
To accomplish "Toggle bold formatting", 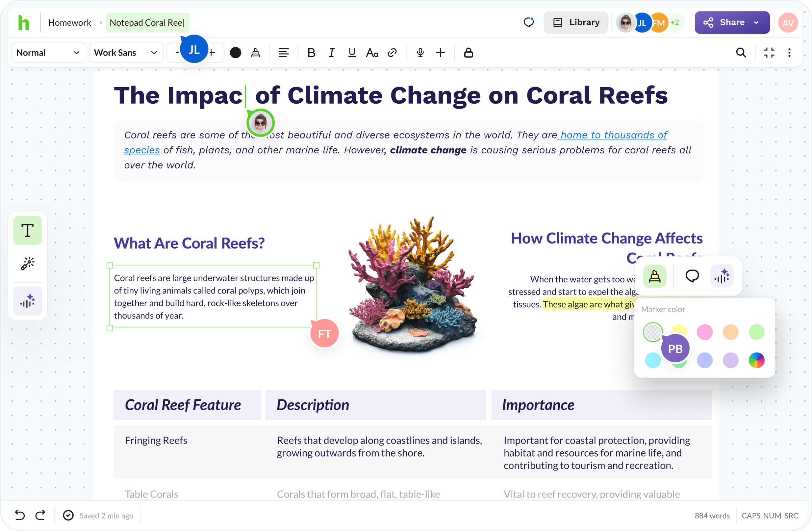I will pos(311,53).
